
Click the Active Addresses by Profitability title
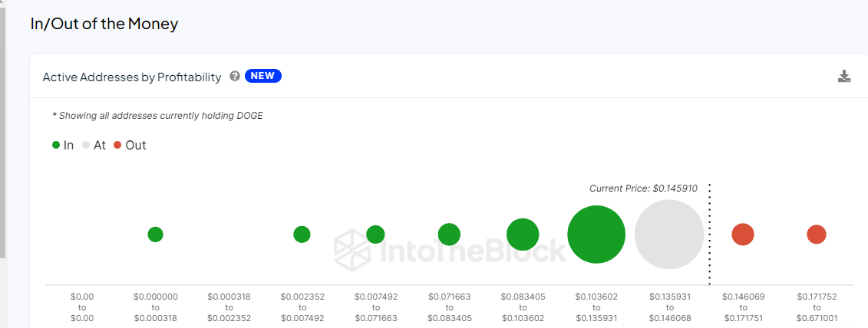pos(132,77)
